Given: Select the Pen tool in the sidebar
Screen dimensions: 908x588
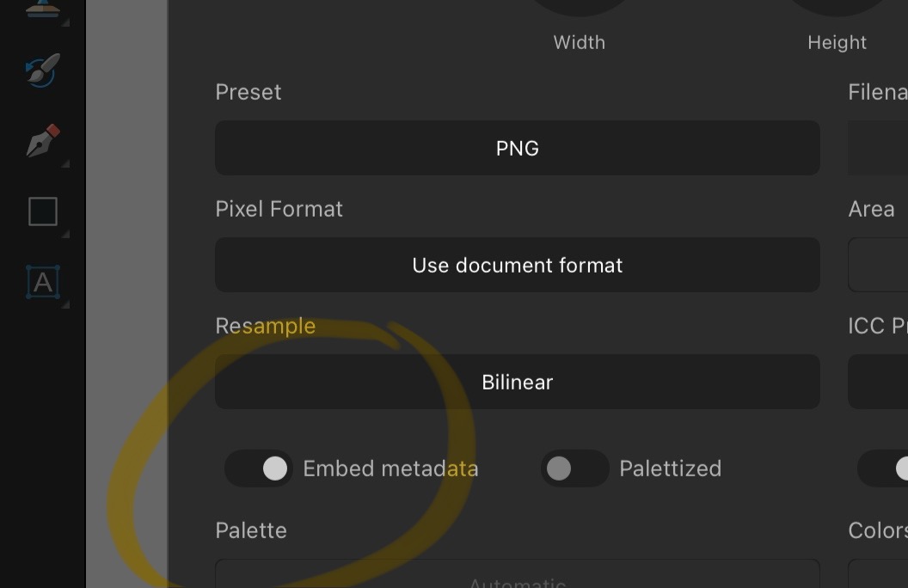Looking at the screenshot, I should pyautogui.click(x=43, y=141).
